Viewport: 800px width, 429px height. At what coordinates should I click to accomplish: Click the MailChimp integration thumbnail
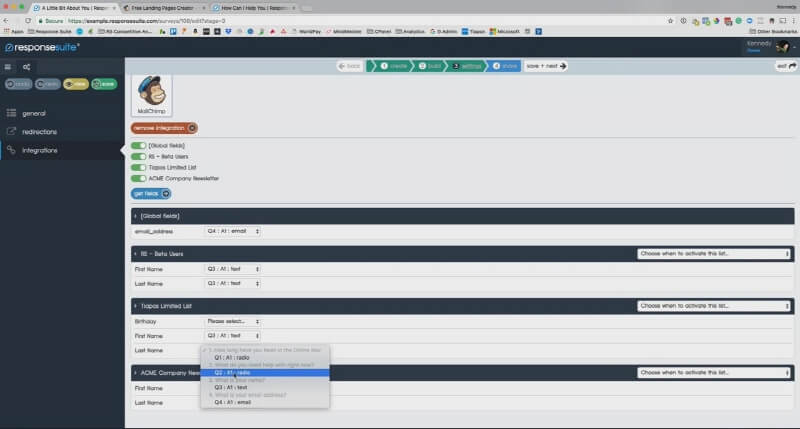(152, 95)
